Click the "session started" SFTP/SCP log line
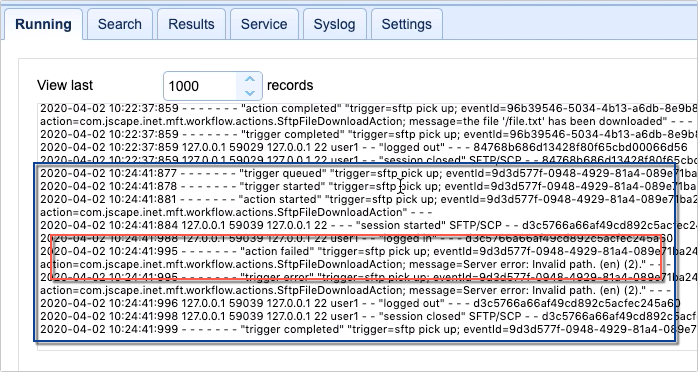The height and width of the screenshot is (372, 698). click(369, 225)
